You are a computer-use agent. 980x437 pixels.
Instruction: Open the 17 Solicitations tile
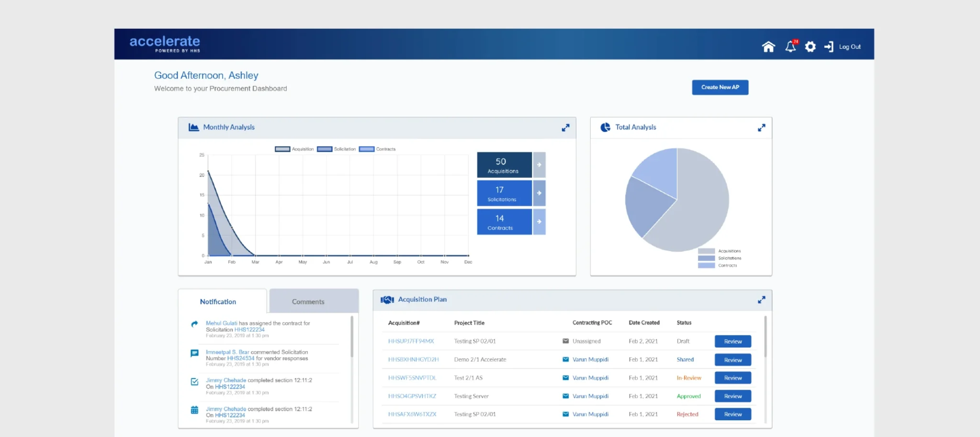tap(504, 193)
